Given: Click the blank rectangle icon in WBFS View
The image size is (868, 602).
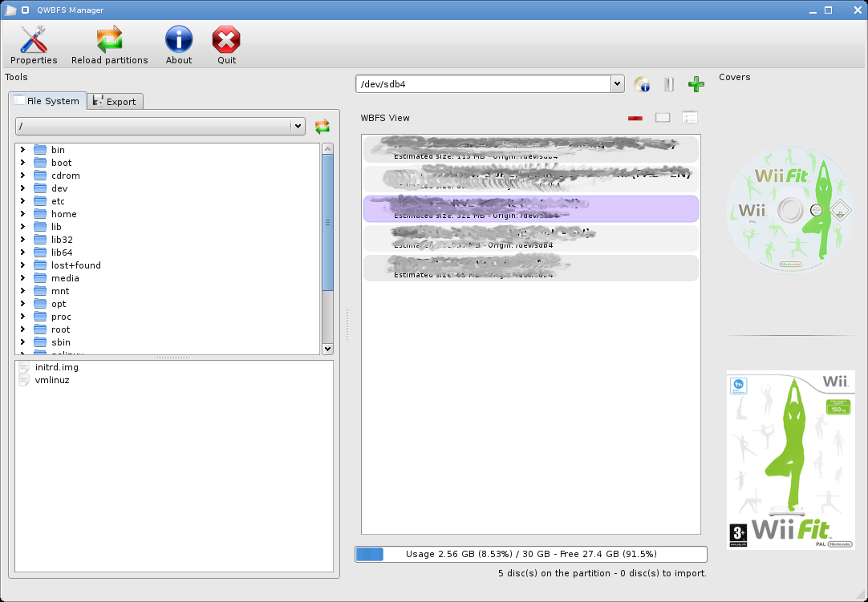Looking at the screenshot, I should (x=663, y=117).
